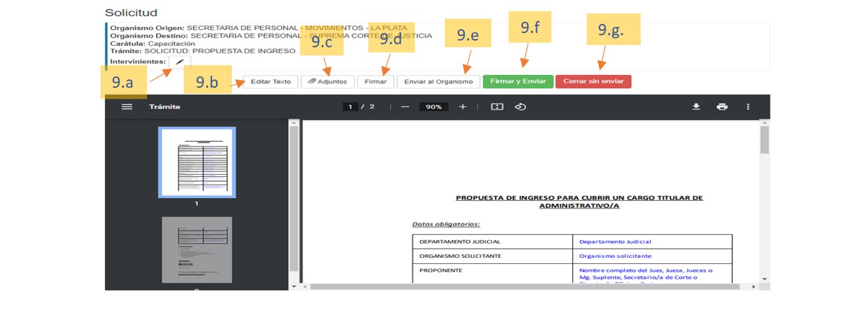The width and height of the screenshot is (868, 309).
Task: Click the fit to page icon
Action: [497, 106]
